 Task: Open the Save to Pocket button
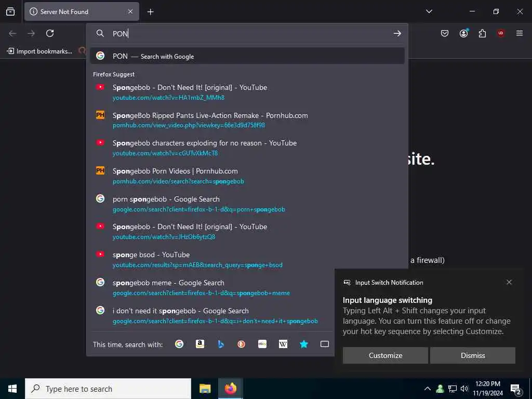445,33
